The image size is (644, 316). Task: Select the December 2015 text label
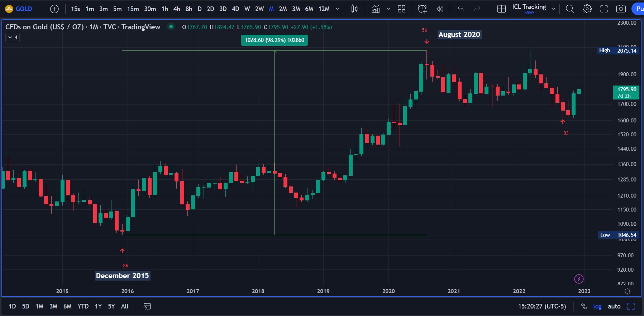pyautogui.click(x=122, y=276)
